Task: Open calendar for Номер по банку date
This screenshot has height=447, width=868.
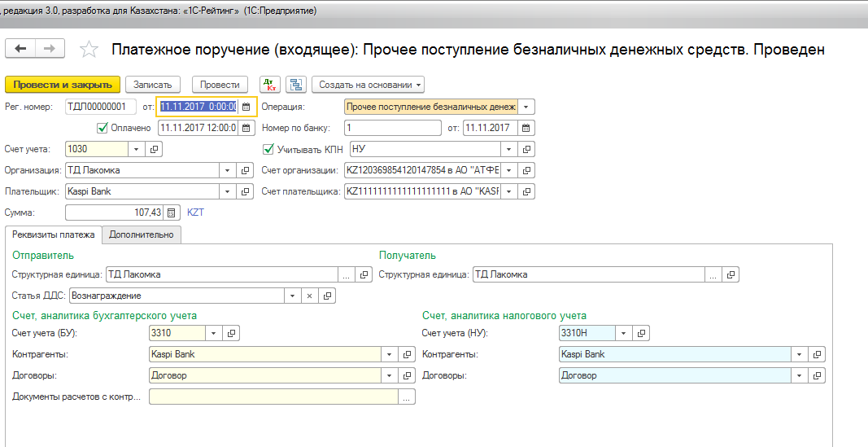Action: pos(526,128)
